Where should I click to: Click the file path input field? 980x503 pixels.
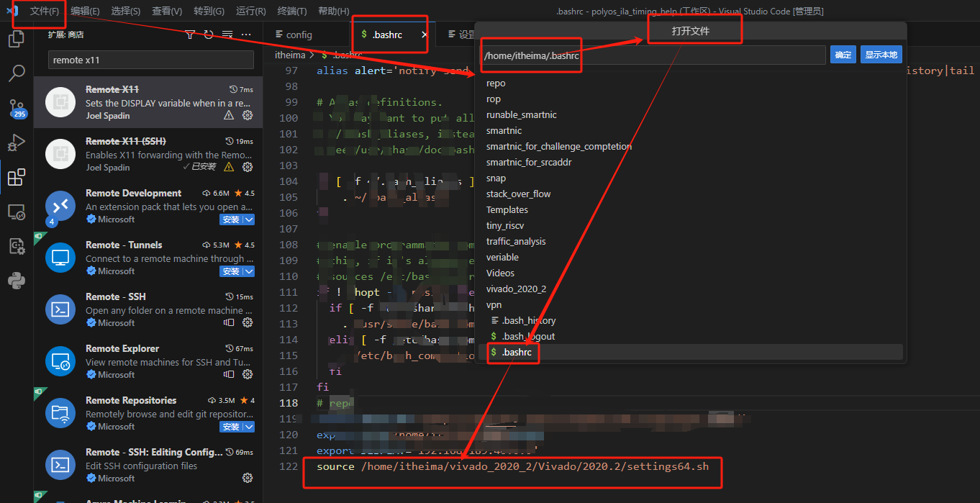[x=653, y=55]
